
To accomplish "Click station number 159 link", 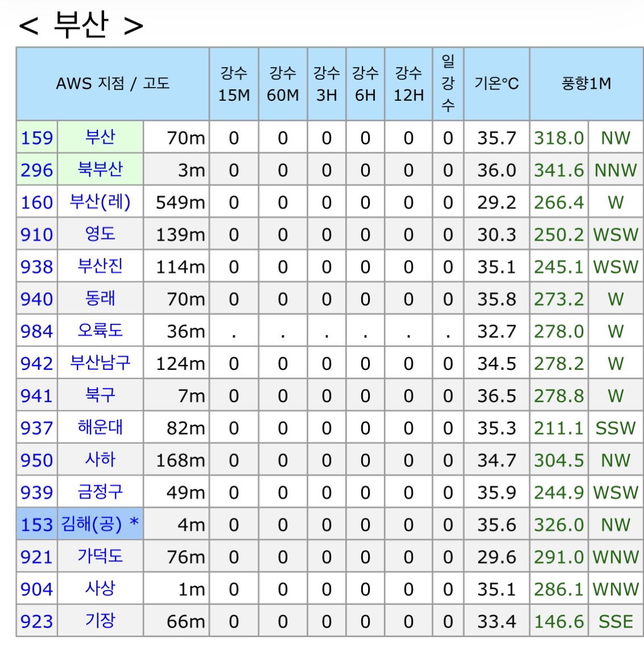I will click(37, 138).
